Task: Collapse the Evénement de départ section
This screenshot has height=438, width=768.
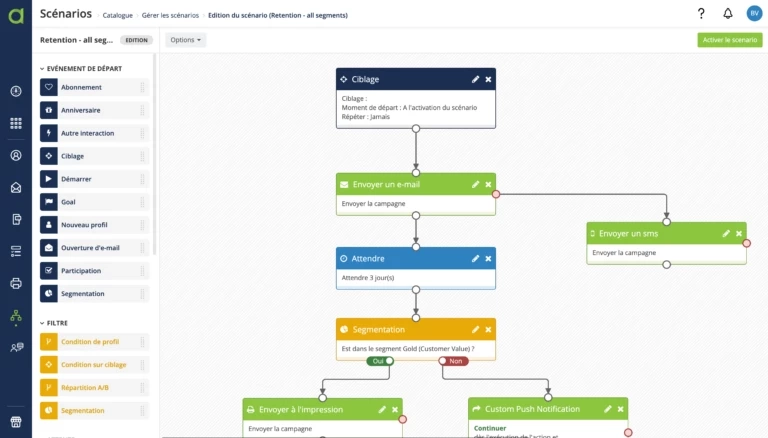Action: pyautogui.click(x=42, y=68)
